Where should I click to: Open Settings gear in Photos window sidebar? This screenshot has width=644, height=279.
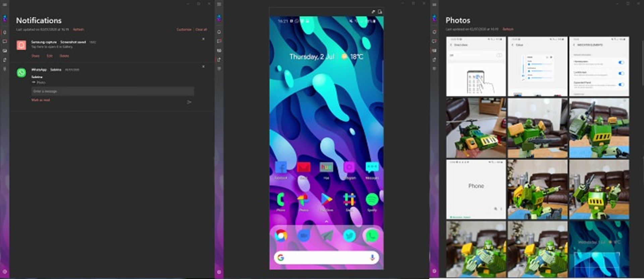434,271
